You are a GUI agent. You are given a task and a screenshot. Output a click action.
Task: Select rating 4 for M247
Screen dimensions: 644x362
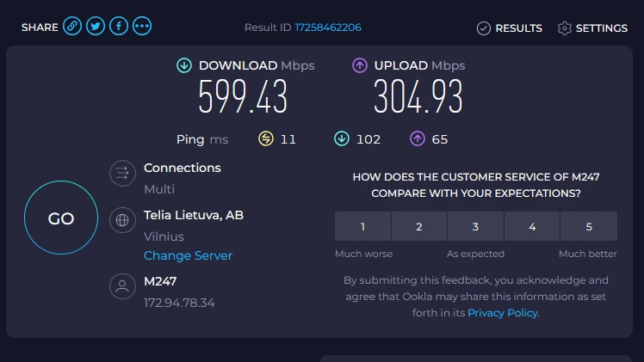coord(532,227)
